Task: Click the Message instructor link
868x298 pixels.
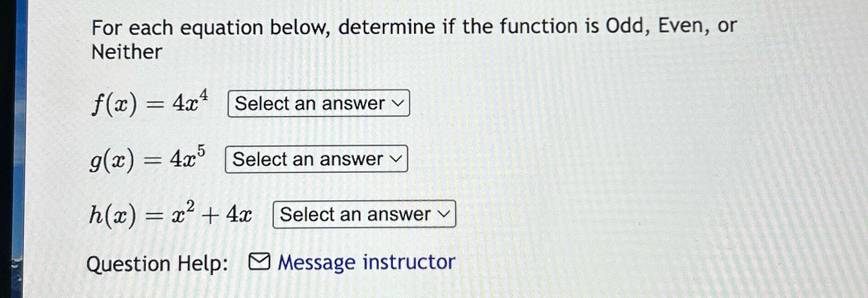Action: pyautogui.click(x=366, y=262)
